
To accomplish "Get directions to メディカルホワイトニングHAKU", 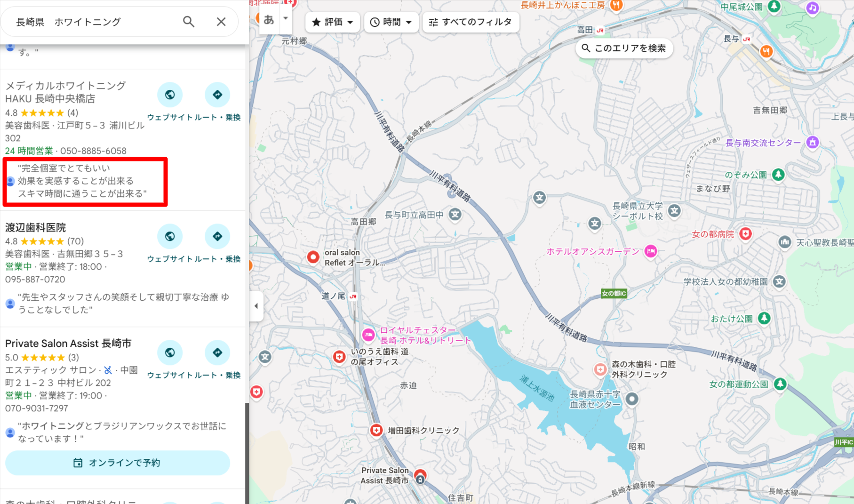I will (x=217, y=95).
